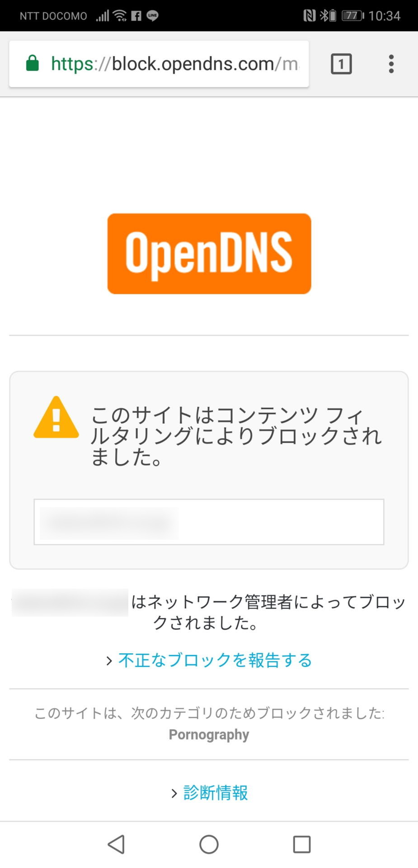Expand the 診断情報 diagnostic info section
The width and height of the screenshot is (418, 868).
tap(216, 793)
